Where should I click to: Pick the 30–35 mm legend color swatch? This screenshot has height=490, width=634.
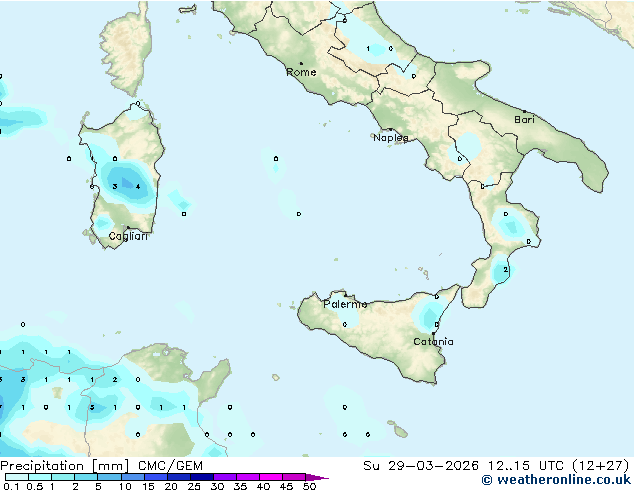[x=224, y=477]
